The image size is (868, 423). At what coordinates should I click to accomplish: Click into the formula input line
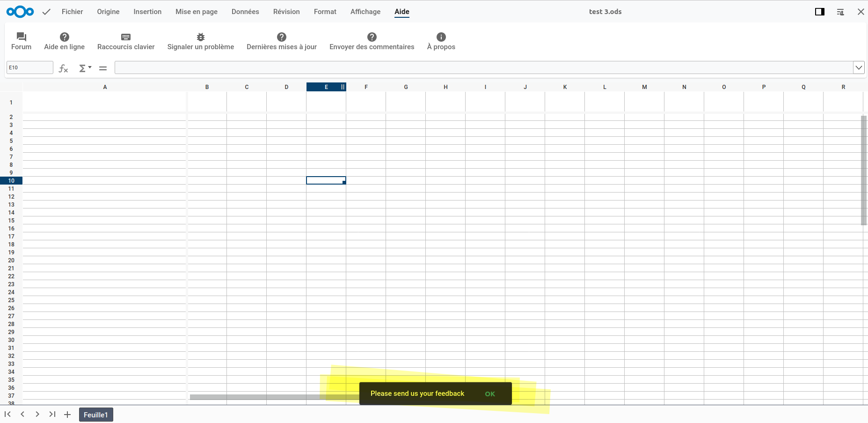click(x=484, y=67)
